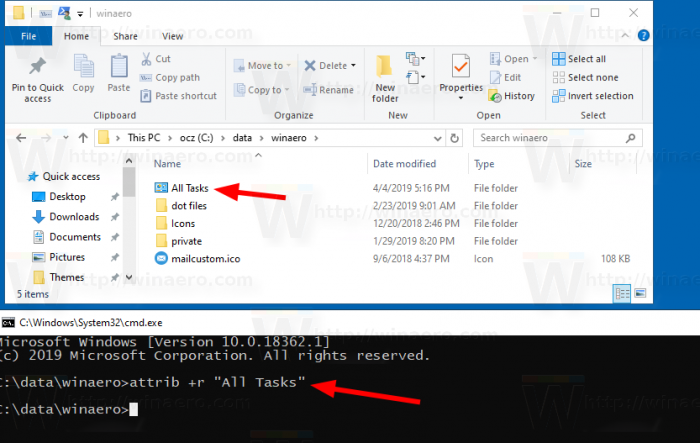Click data in the breadcrumb path
The width and height of the screenshot is (700, 443).
(x=242, y=138)
